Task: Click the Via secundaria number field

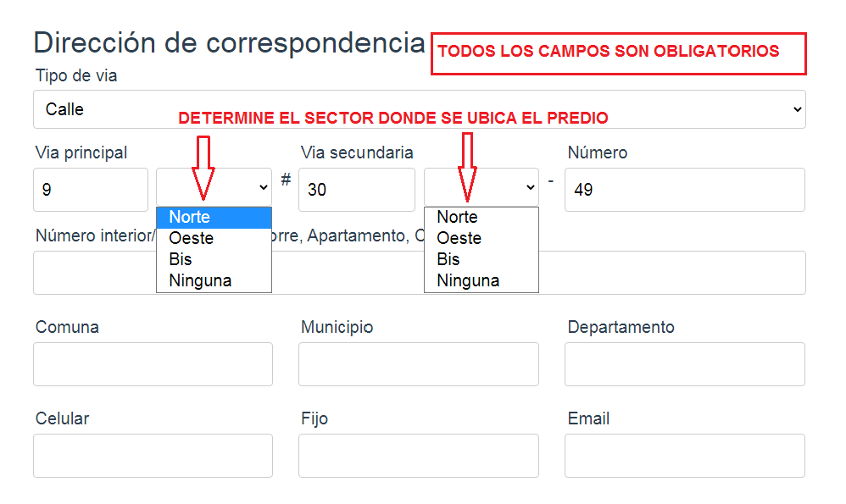Action: [x=356, y=190]
